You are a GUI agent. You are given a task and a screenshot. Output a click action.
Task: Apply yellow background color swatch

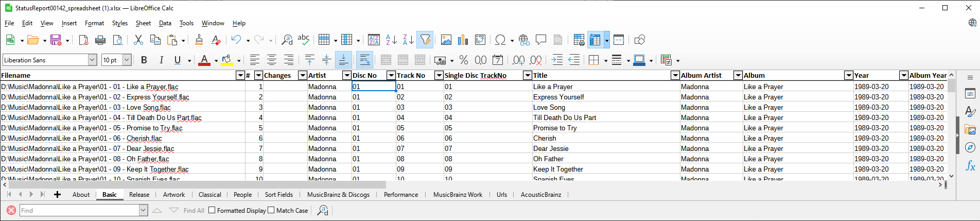tap(227, 60)
